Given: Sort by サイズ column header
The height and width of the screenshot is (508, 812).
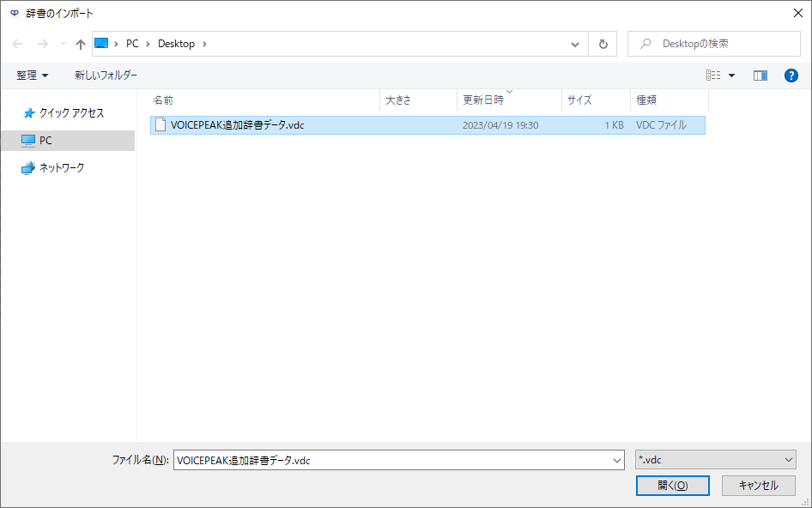Looking at the screenshot, I should (596, 100).
